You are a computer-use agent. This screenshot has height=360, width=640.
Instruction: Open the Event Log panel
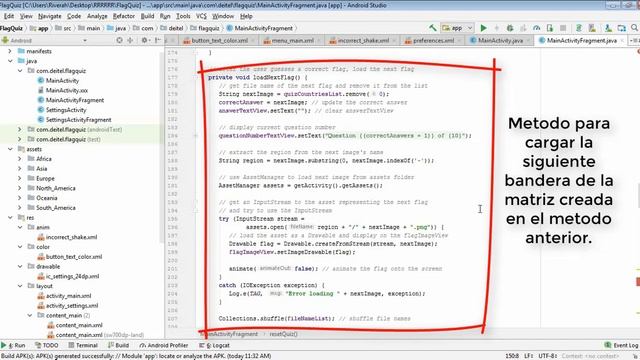pyautogui.click(x=621, y=345)
